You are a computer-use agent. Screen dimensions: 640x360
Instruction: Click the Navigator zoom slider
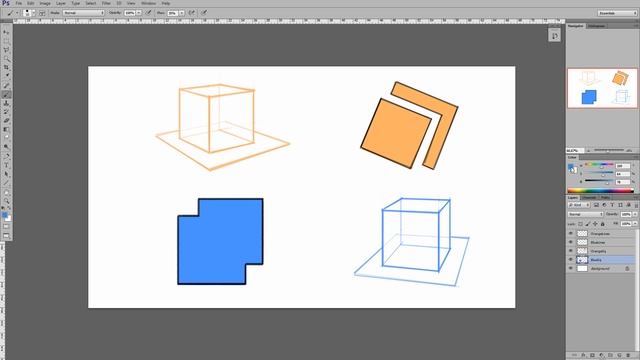pos(610,151)
